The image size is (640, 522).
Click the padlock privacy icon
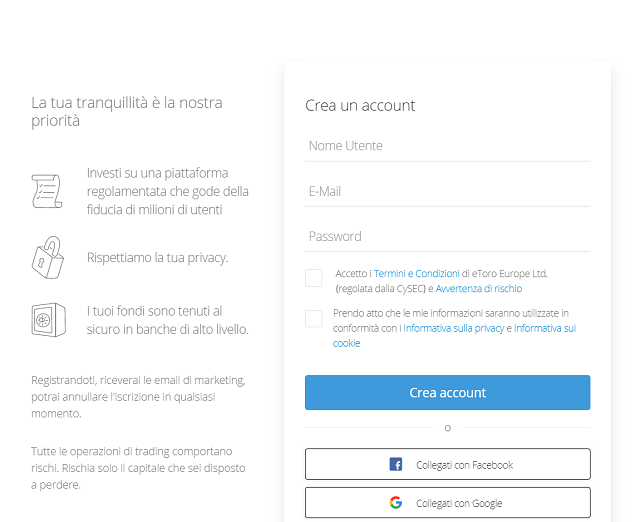point(48,258)
